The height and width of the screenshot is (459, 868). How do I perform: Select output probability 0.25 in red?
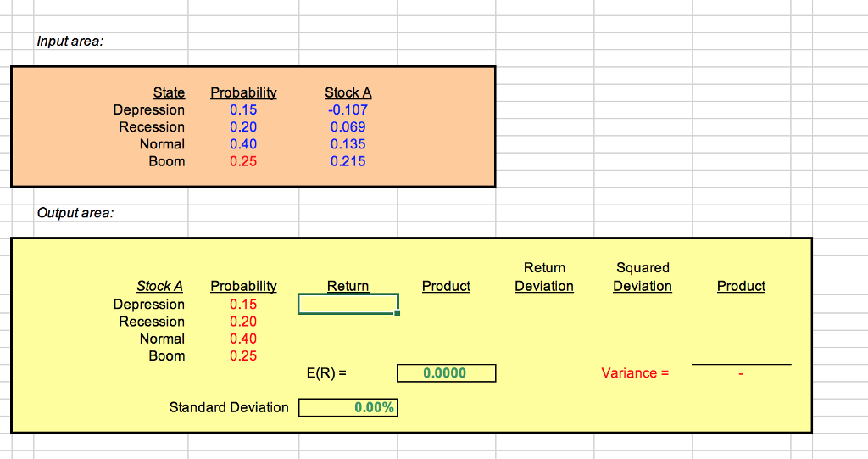(243, 355)
